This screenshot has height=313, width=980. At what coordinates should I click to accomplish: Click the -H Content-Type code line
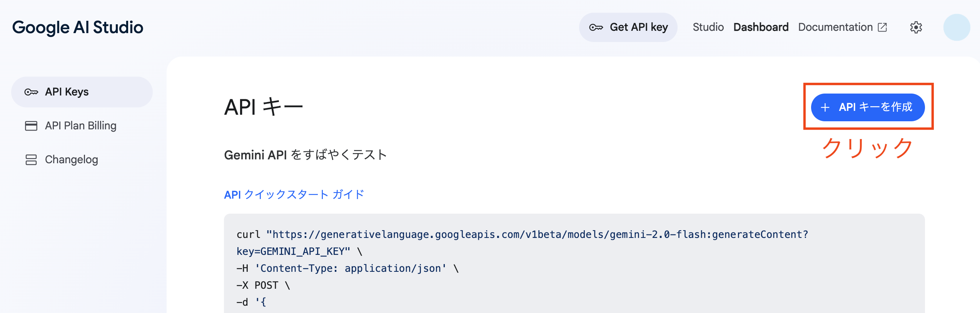pos(347,268)
